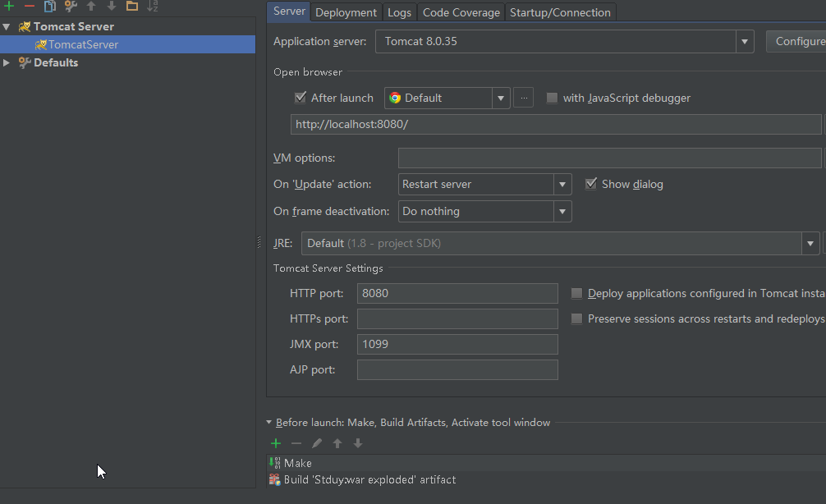Move before-launch task up arrow
The width and height of the screenshot is (826, 504).
click(337, 443)
